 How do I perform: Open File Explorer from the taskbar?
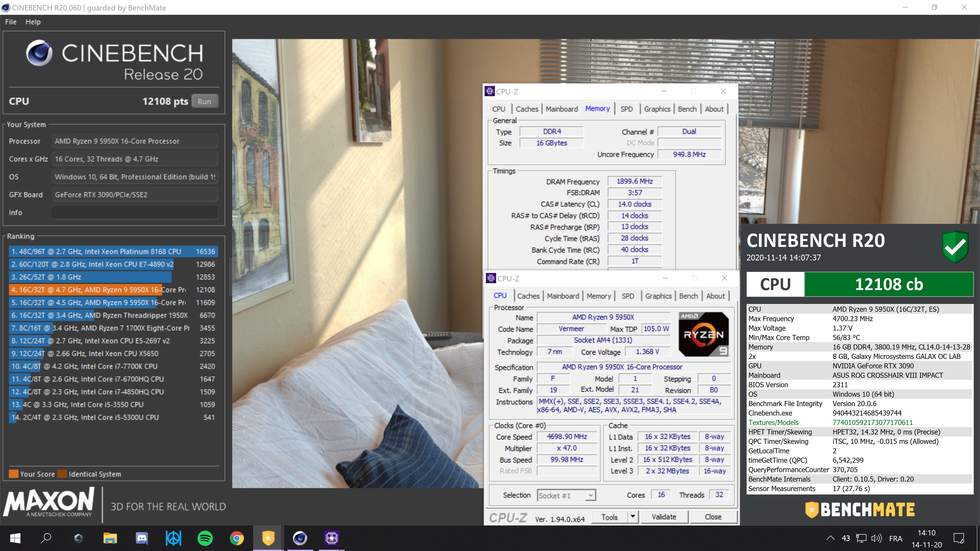click(x=110, y=538)
